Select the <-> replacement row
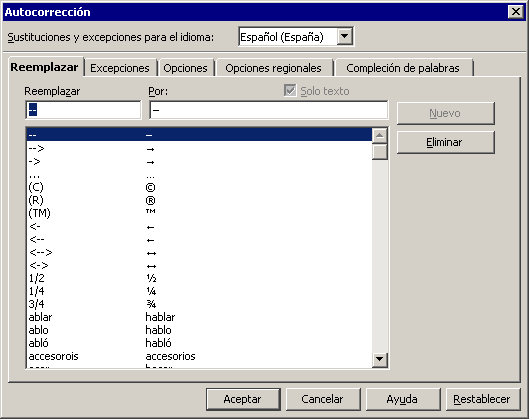Image resolution: width=529 pixels, height=419 pixels. tap(199, 266)
